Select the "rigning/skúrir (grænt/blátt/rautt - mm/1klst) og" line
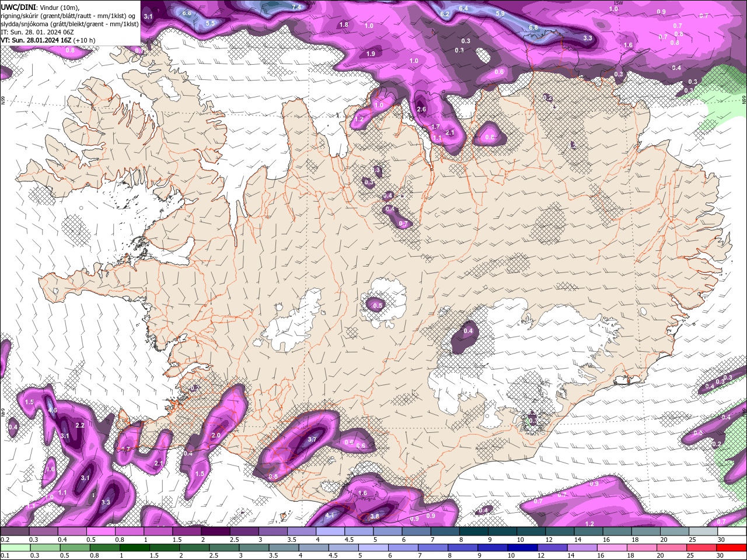747x560 pixels. 68,16
